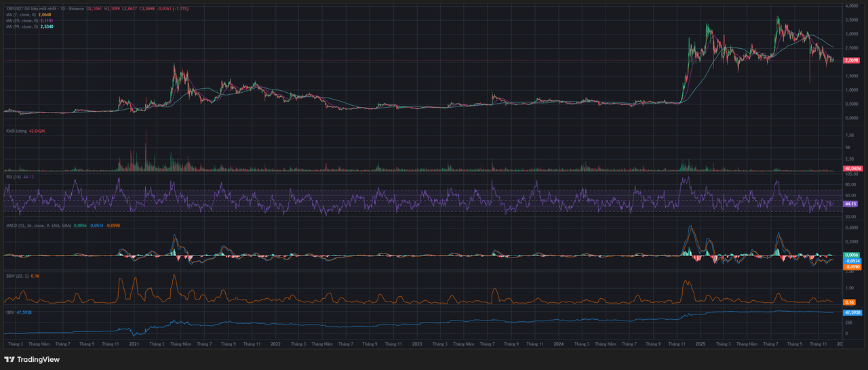This screenshot has width=868, height=370.
Task: Click the 2021 year marker on time axis
Action: tap(134, 344)
